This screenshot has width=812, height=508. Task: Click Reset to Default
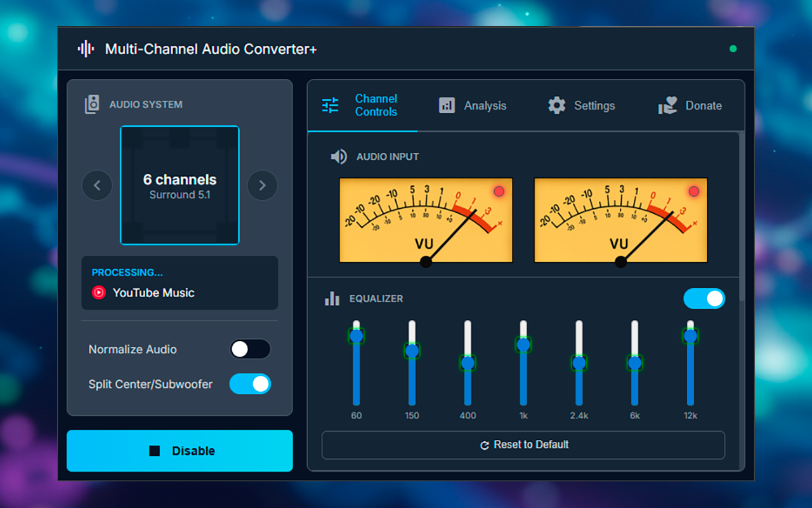523,444
